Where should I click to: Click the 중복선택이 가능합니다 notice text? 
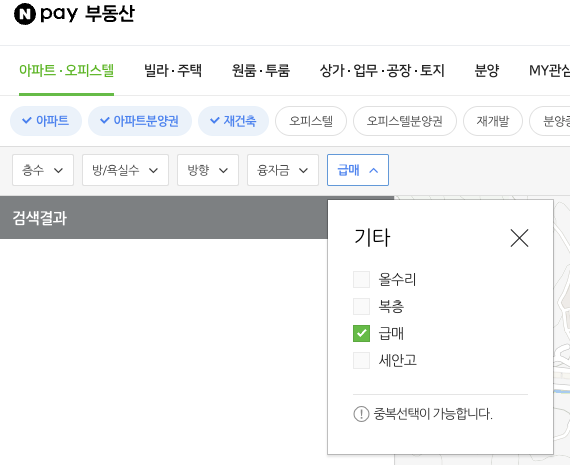433,414
